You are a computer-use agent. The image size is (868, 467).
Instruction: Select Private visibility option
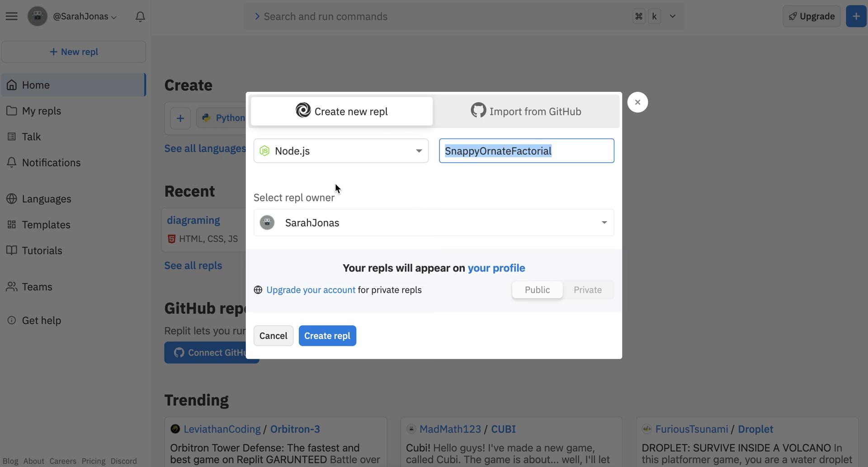pyautogui.click(x=588, y=290)
